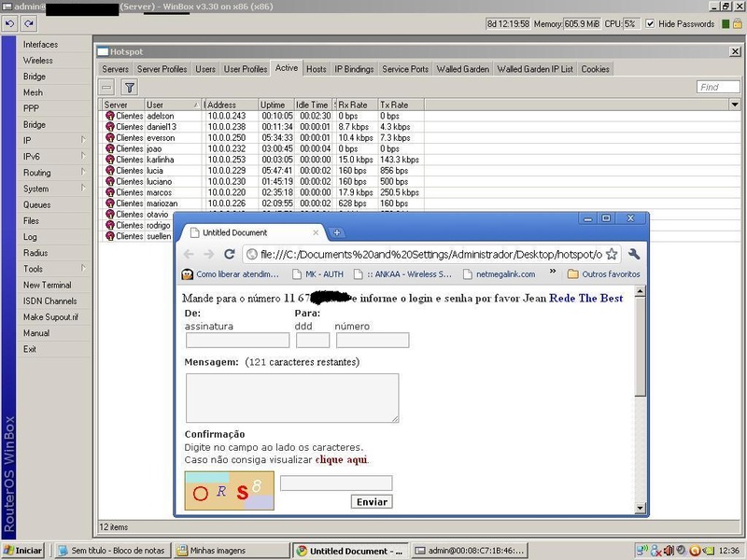Image resolution: width=747 pixels, height=560 pixels.
Task: Bookmark page with the star icon
Action: point(612,254)
